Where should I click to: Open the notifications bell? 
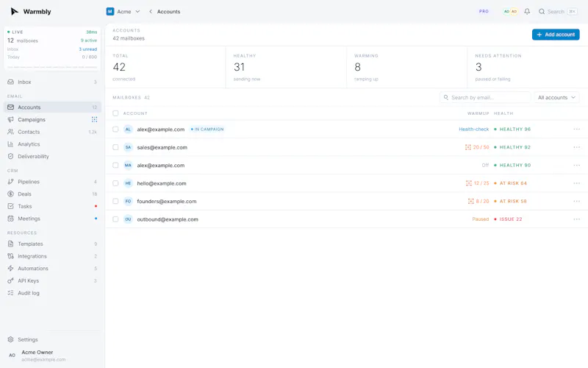tap(527, 12)
